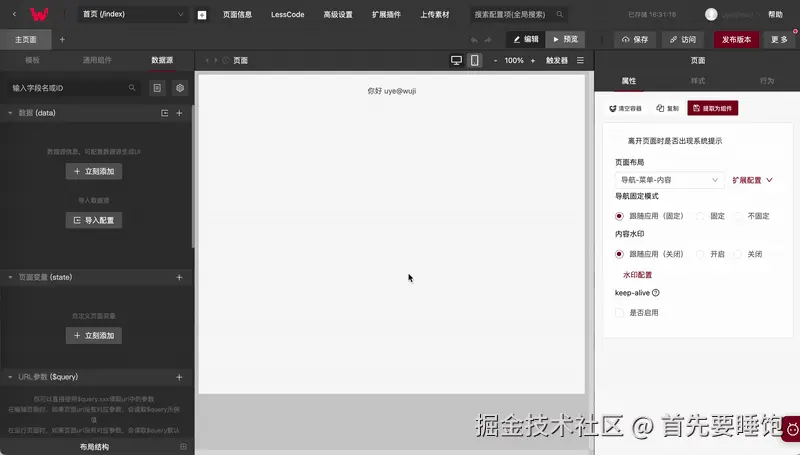Click the canvas breadcrumb back arrow
800x455 pixels.
tap(207, 60)
